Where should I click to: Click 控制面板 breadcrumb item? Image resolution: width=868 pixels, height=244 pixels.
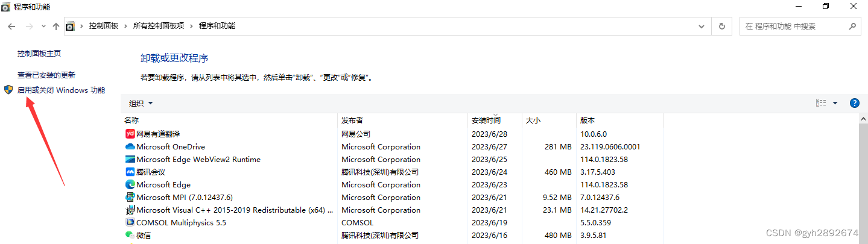[104, 26]
